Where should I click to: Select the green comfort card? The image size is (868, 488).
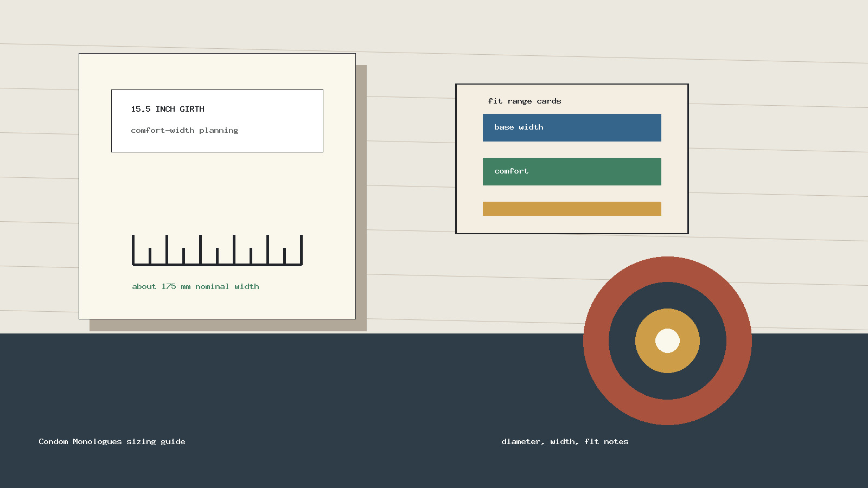click(572, 171)
